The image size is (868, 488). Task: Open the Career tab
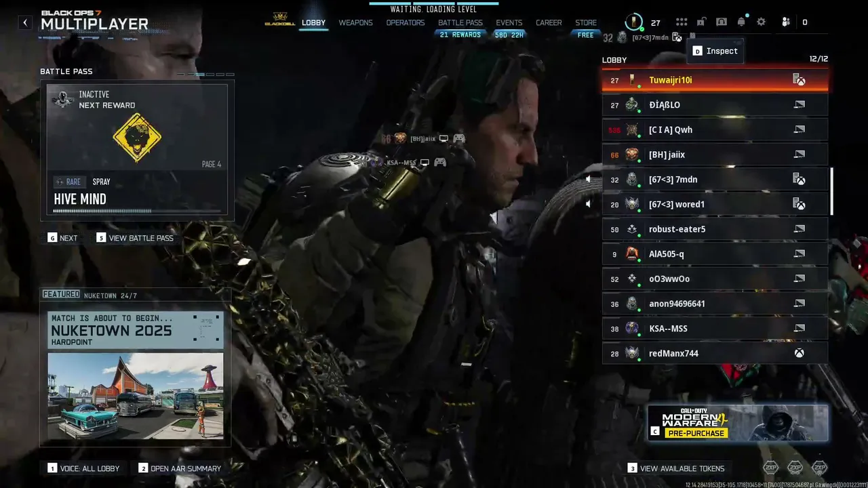click(x=549, y=22)
